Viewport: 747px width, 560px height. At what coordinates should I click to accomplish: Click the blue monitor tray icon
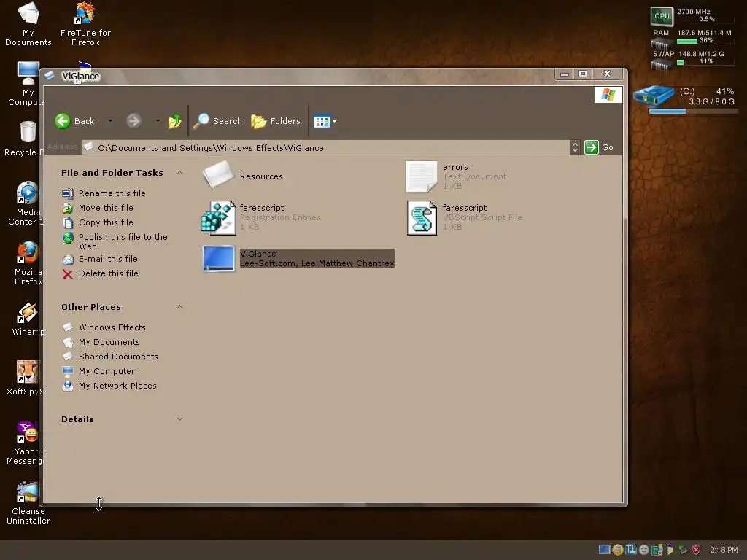[x=604, y=550]
